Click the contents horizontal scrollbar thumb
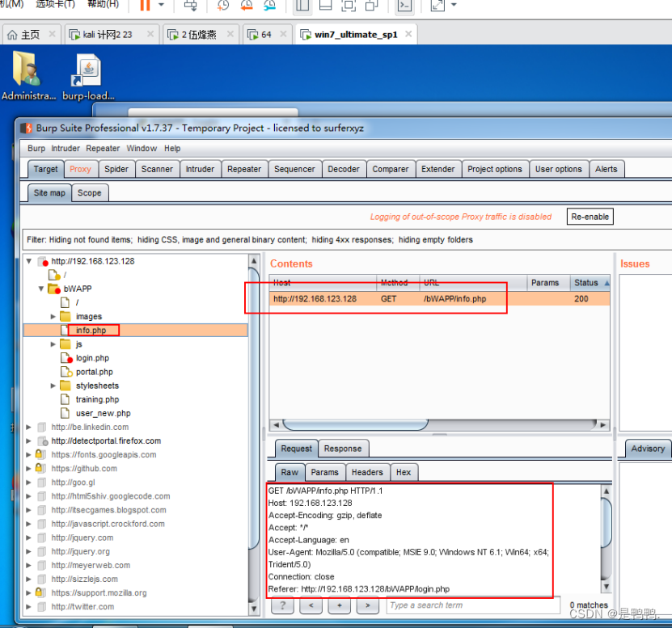Image resolution: width=672 pixels, height=628 pixels. click(355, 424)
